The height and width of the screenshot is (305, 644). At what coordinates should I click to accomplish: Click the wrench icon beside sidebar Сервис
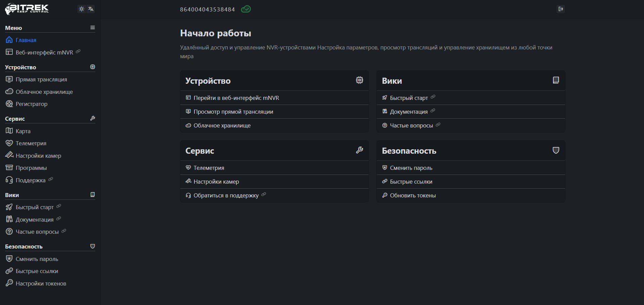93,118
